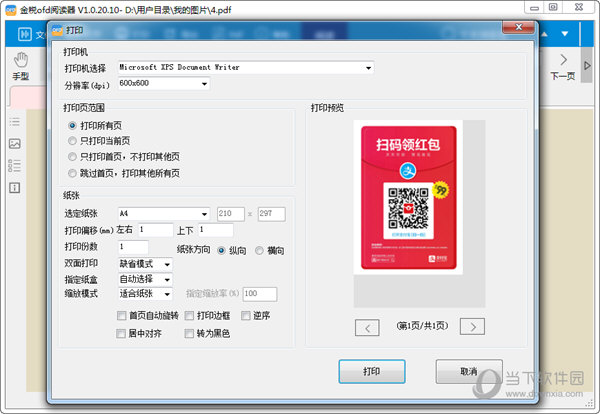The image size is (600, 414).
Task: Enable convert to black checkbox
Action: [x=189, y=333]
